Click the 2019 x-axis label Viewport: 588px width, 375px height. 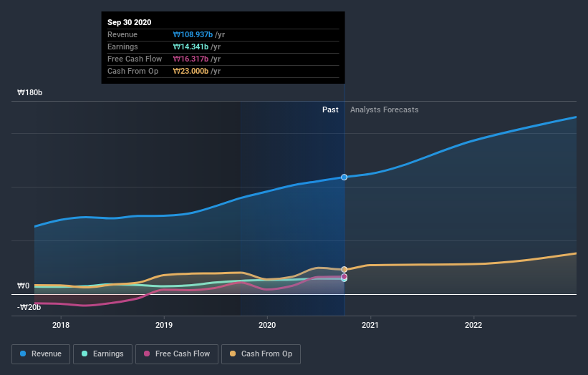point(164,325)
